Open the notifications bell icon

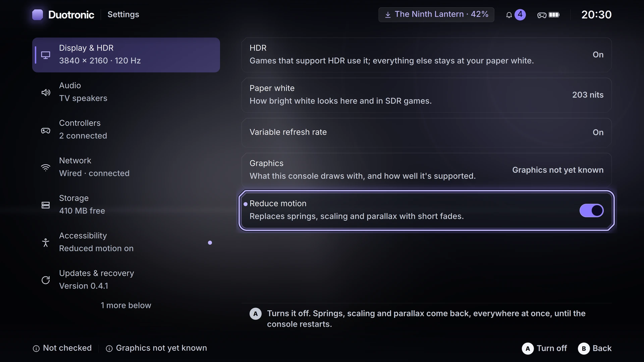509,15
